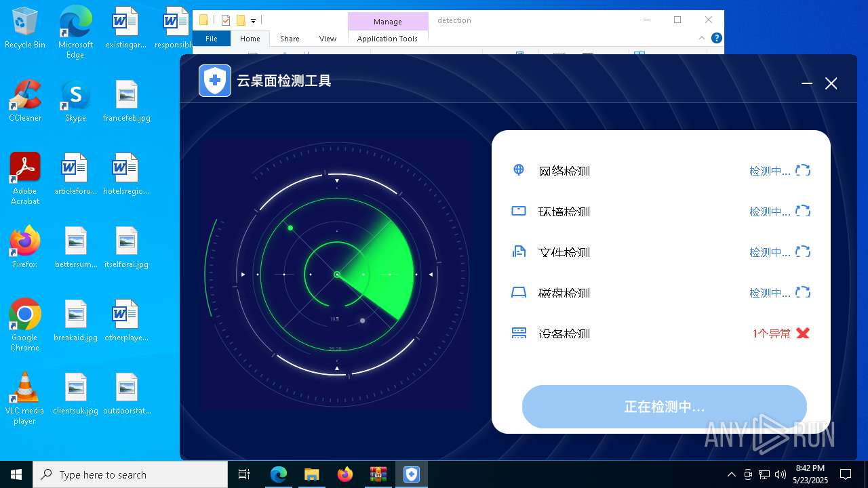Click the globe icon beside 网络检测
868x488 pixels.
[x=519, y=170]
